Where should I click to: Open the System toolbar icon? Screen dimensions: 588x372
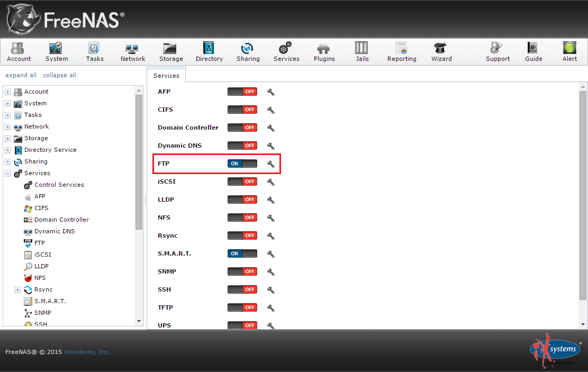(57, 52)
